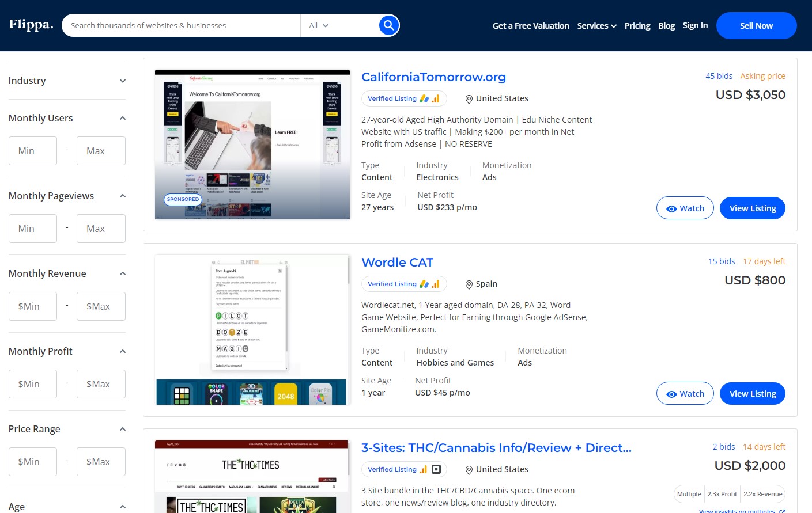Watch the CaliforniaTomorrow.org listing

pyautogui.click(x=685, y=208)
